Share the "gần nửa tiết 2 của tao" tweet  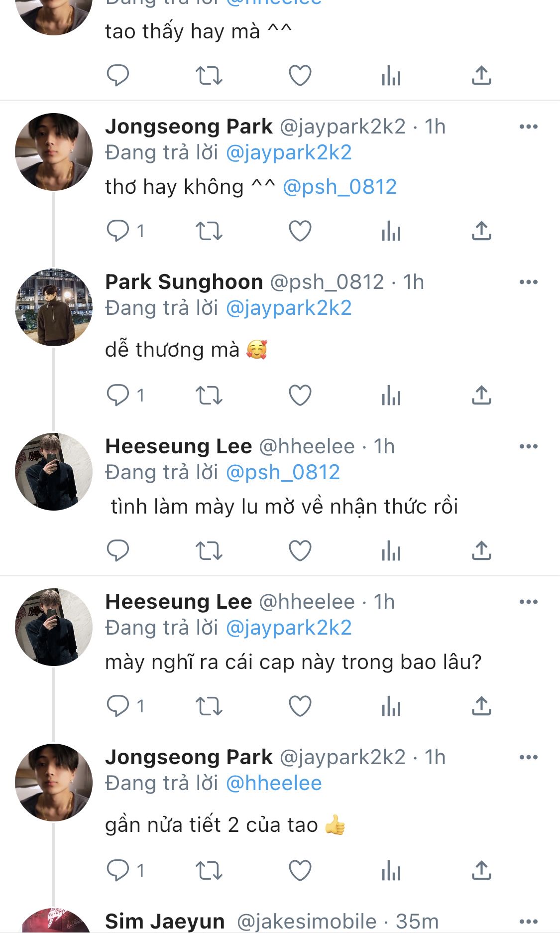coord(481,871)
